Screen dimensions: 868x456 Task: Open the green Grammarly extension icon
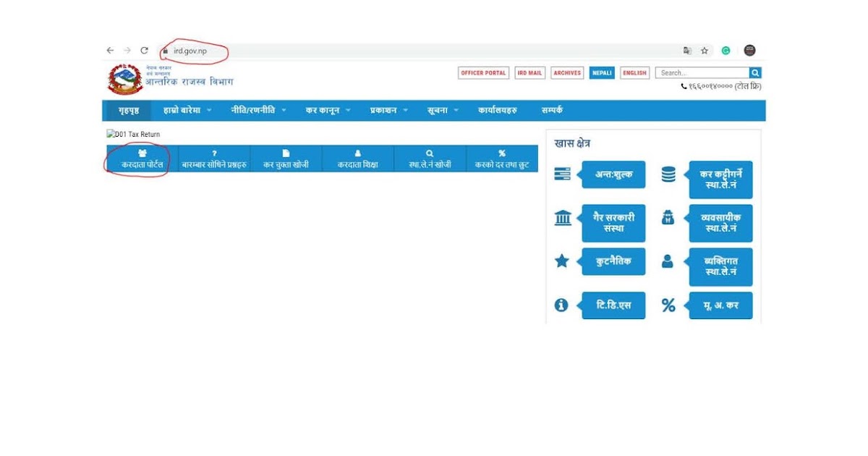click(x=726, y=51)
